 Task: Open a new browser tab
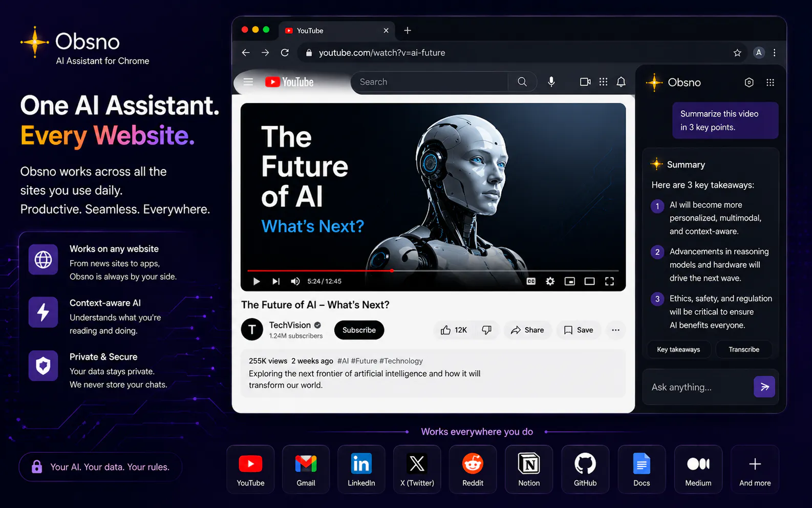click(x=408, y=30)
